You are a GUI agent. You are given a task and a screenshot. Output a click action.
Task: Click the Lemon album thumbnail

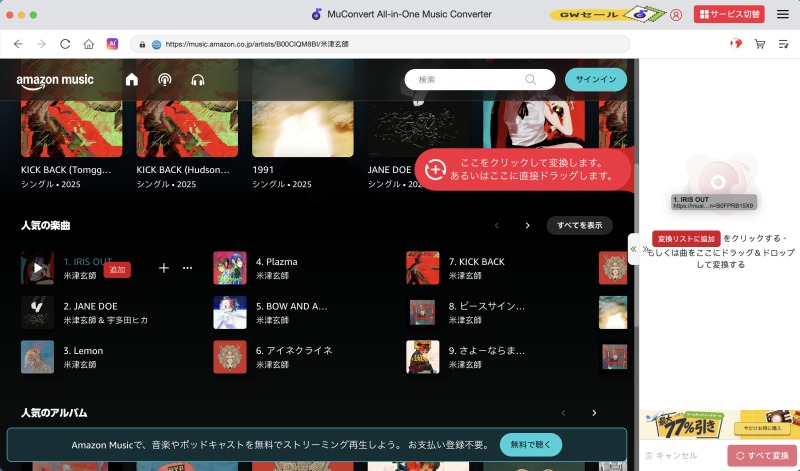(37, 357)
